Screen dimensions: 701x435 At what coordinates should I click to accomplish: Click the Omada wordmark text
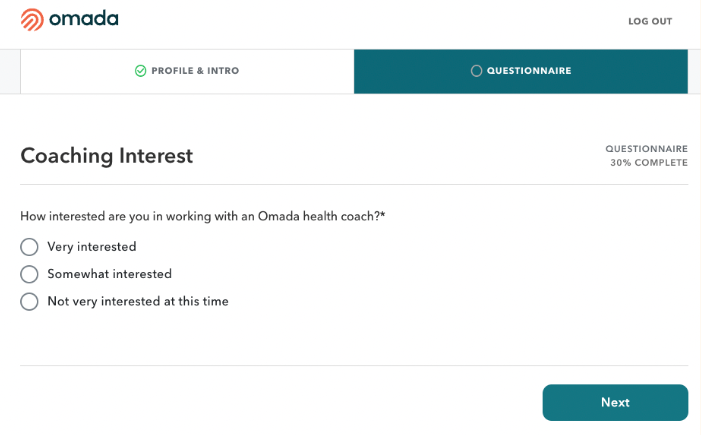coord(83,19)
